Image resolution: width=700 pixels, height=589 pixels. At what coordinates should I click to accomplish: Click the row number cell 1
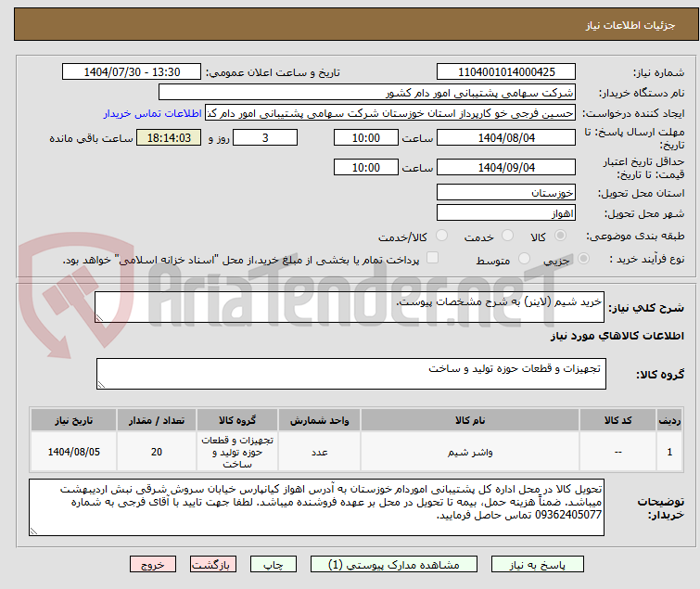669,452
